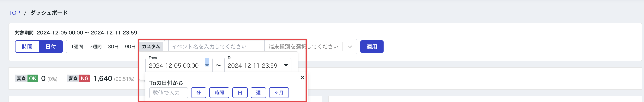Open the From date picker arrow

tap(207, 65)
